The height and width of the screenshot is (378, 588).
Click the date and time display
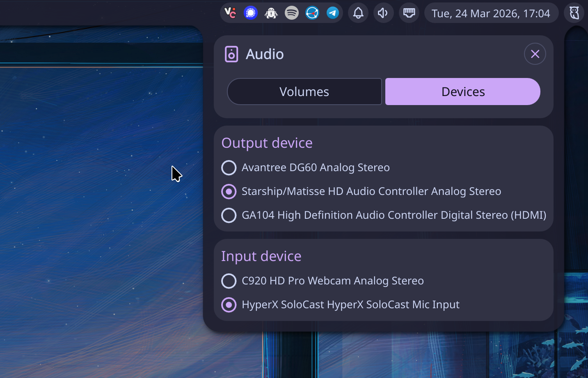(x=491, y=13)
